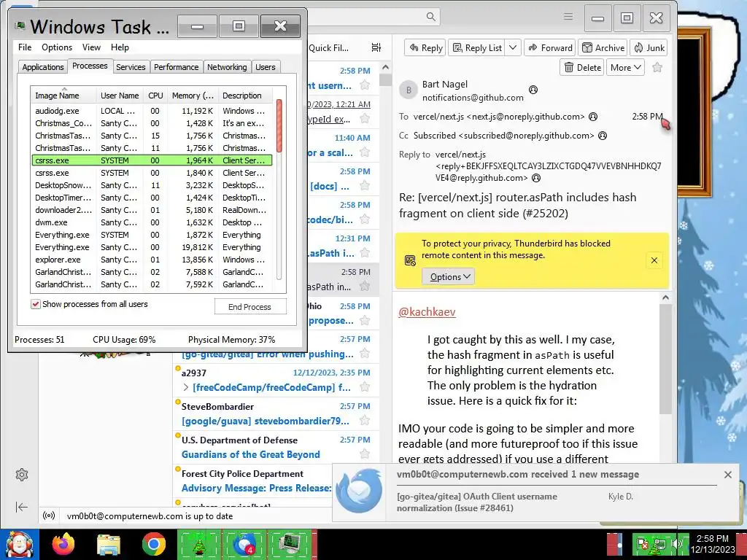747x560 pixels.
Task: Click the volume icon in system tray
Action: (676, 543)
